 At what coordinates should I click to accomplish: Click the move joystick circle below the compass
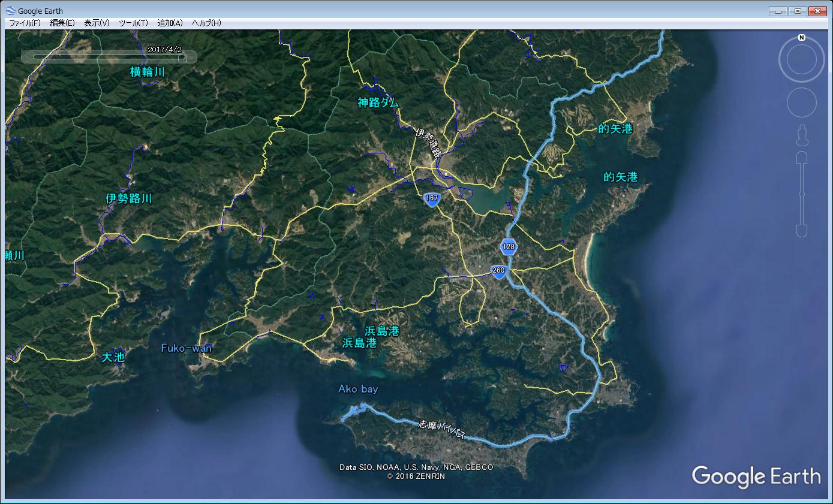tap(801, 102)
